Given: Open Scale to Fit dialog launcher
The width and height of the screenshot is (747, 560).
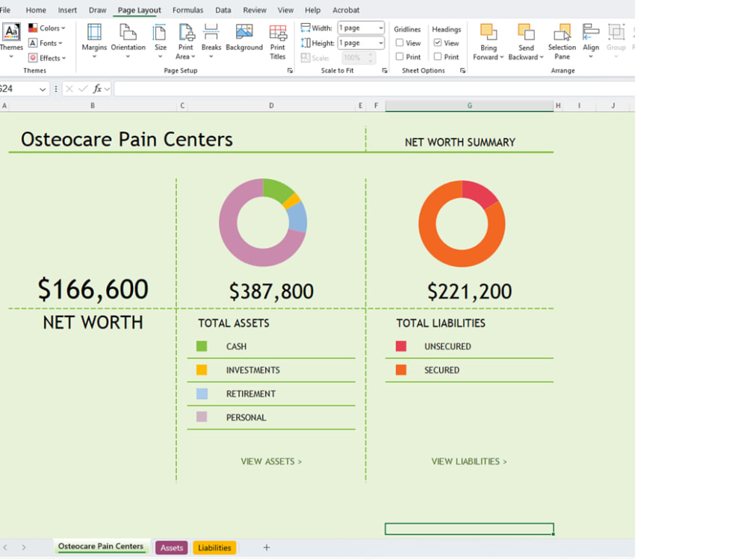Looking at the screenshot, I should click(385, 70).
